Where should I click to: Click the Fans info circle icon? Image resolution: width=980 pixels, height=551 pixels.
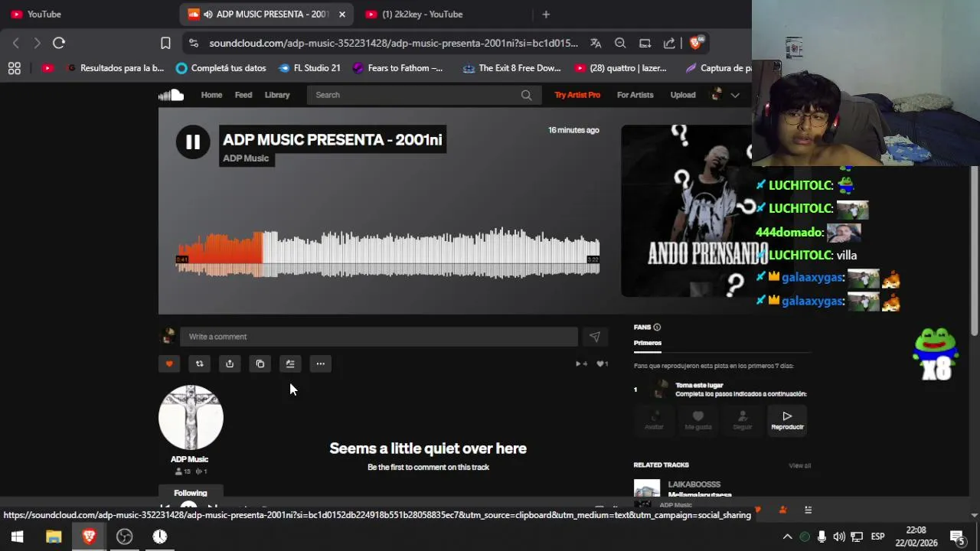click(657, 328)
